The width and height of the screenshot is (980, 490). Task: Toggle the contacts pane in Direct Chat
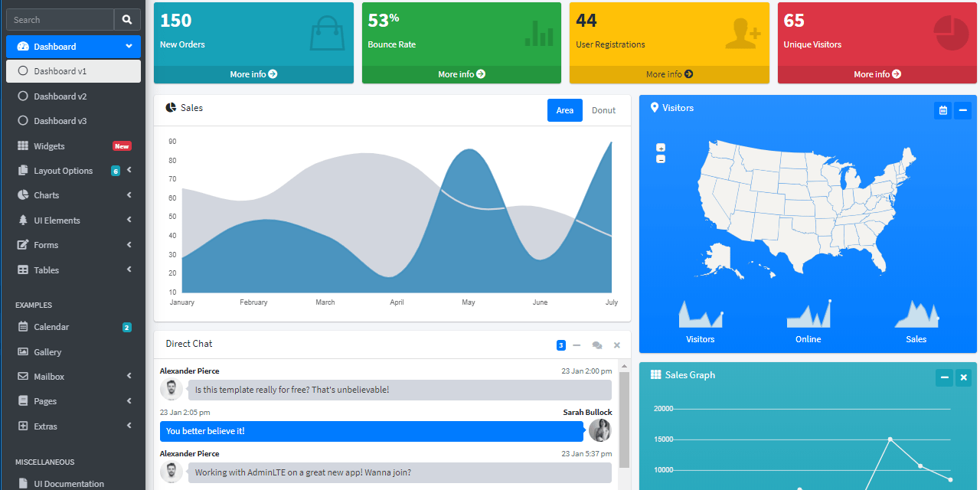[x=597, y=345]
